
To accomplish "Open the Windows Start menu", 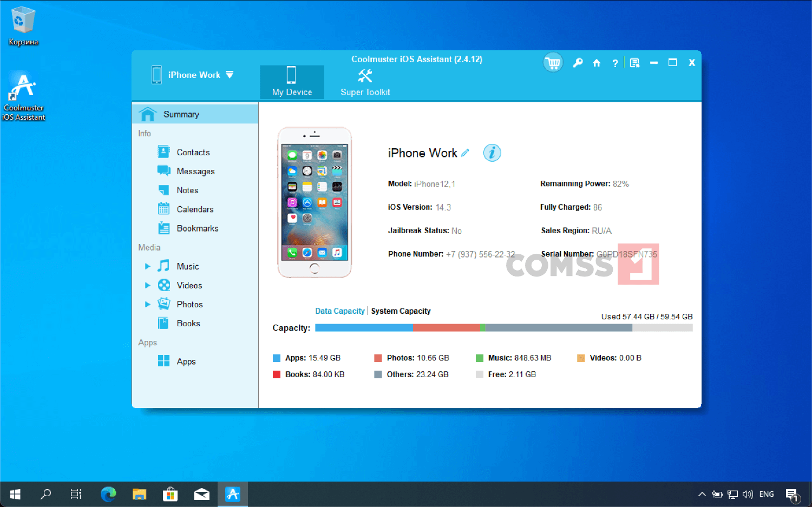I will tap(15, 494).
